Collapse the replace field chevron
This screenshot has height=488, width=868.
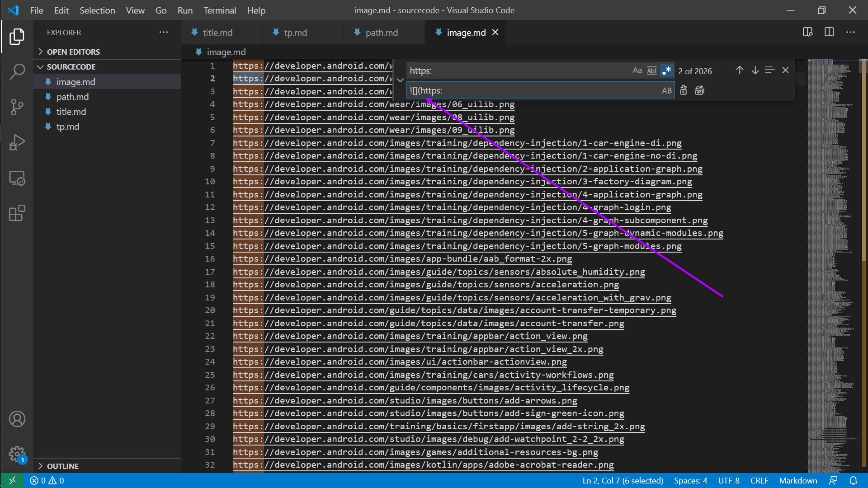[x=400, y=80]
